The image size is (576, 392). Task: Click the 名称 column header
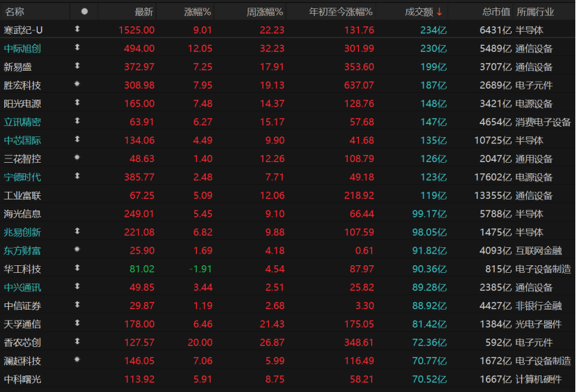point(15,12)
